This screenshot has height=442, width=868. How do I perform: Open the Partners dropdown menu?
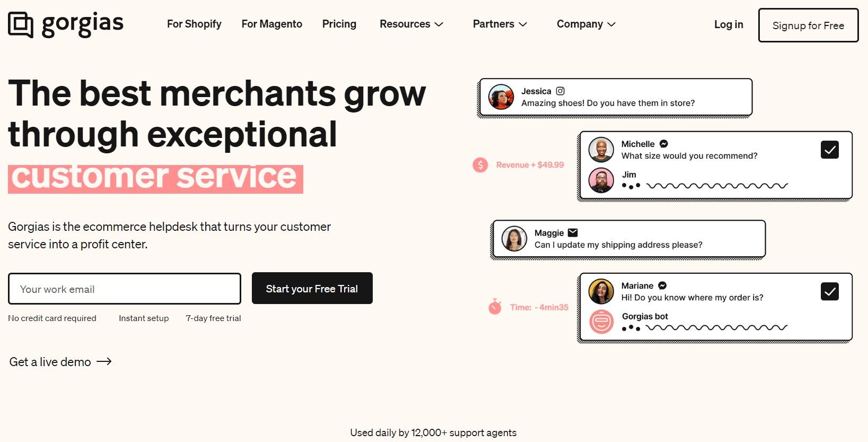click(499, 24)
